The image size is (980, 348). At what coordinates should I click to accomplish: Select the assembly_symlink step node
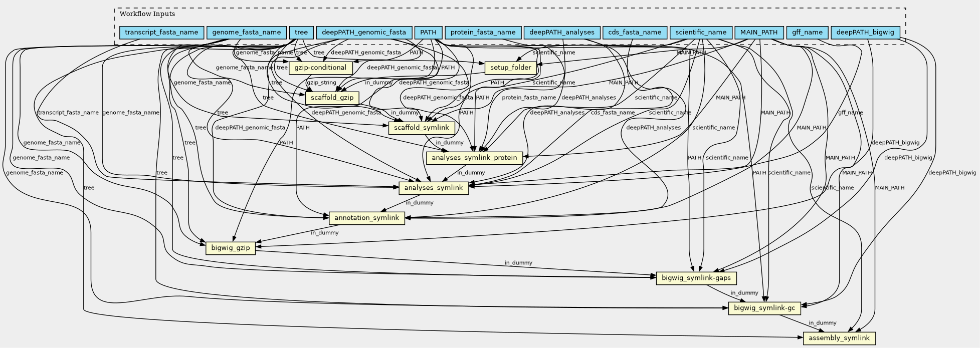pyautogui.click(x=840, y=338)
